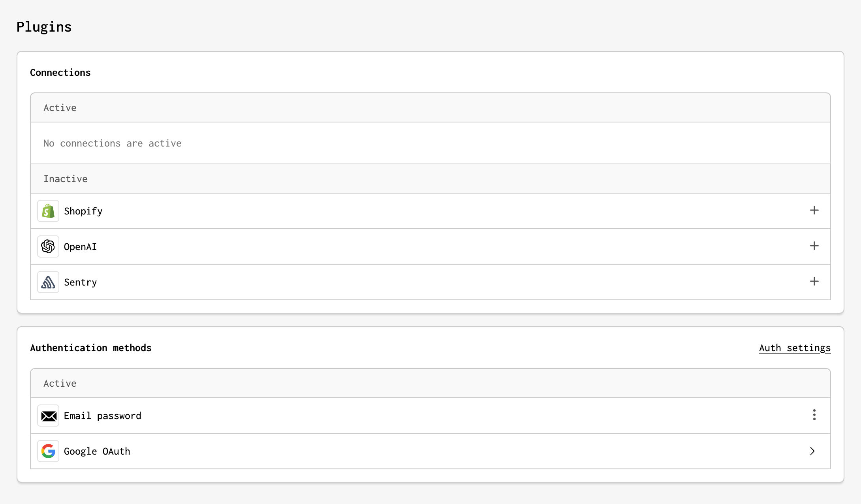Add the Shopify connection with plus icon
This screenshot has height=504, width=861.
coord(814,210)
